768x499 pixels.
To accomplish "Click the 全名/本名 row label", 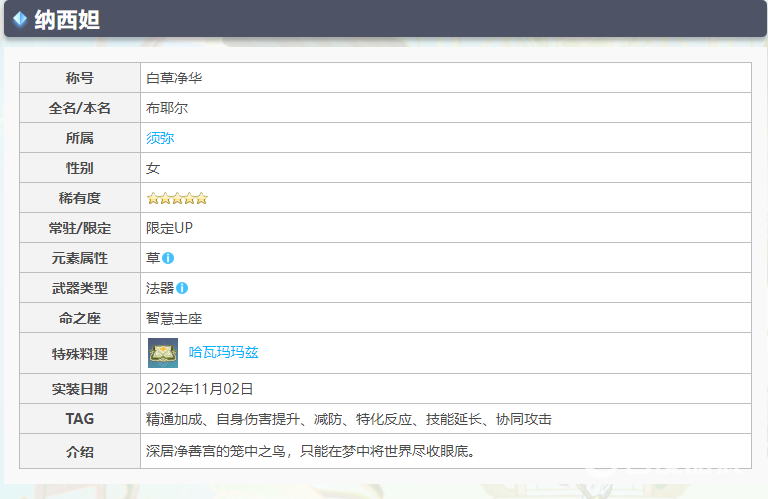I will (80, 108).
